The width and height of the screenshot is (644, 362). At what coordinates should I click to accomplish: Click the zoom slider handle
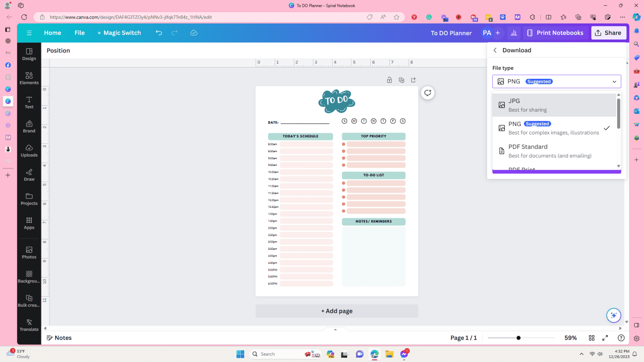(x=519, y=338)
